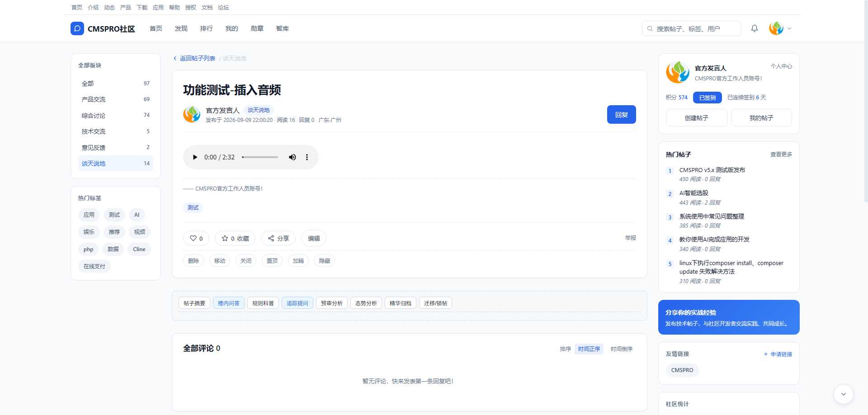Click the 回复 reply button

(622, 115)
